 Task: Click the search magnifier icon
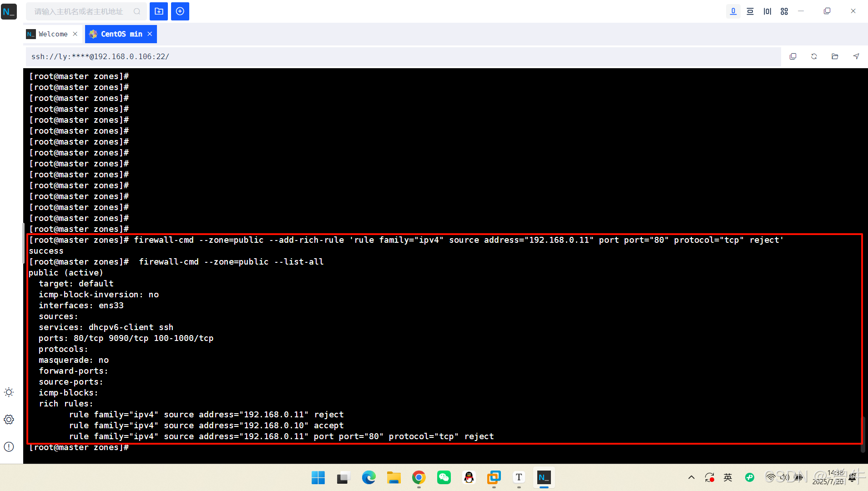click(x=137, y=11)
